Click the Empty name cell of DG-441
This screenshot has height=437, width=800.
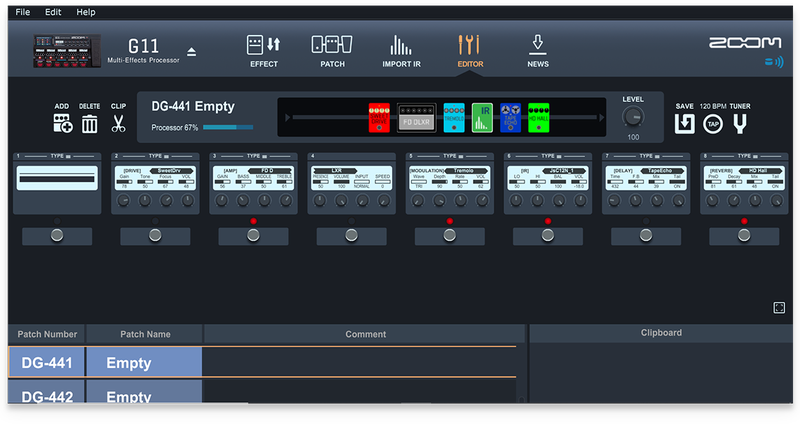coord(144,363)
